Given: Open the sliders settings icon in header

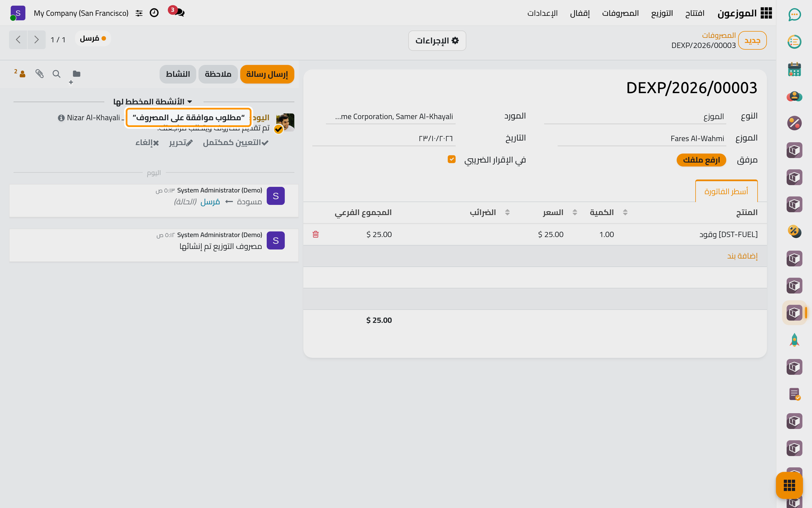Looking at the screenshot, I should (139, 13).
